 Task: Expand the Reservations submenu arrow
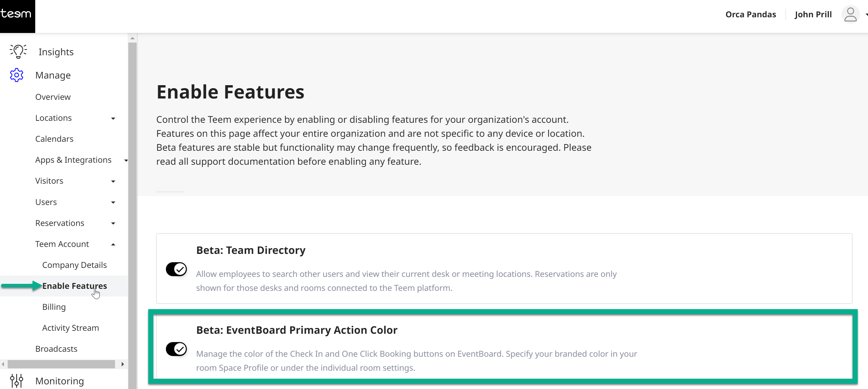113,223
